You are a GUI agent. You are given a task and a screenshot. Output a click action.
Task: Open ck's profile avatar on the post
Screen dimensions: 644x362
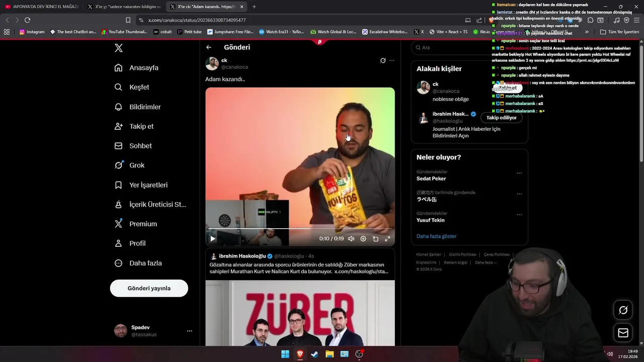coord(212,63)
